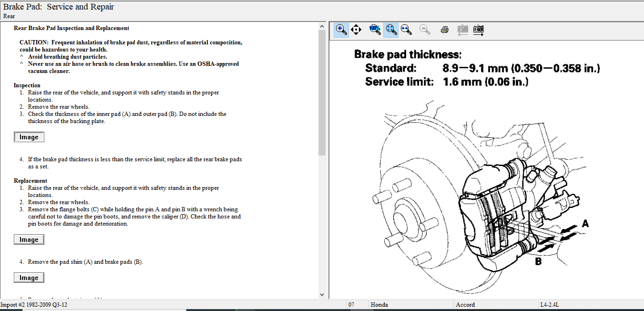Click the Honda make in status bar
The height and width of the screenshot is (311, 644).
(x=379, y=305)
